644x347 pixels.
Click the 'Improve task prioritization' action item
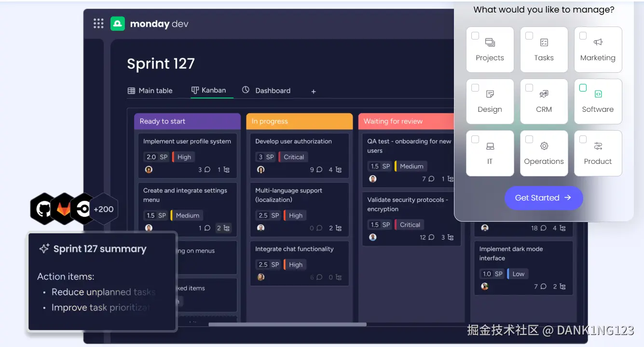tap(100, 307)
